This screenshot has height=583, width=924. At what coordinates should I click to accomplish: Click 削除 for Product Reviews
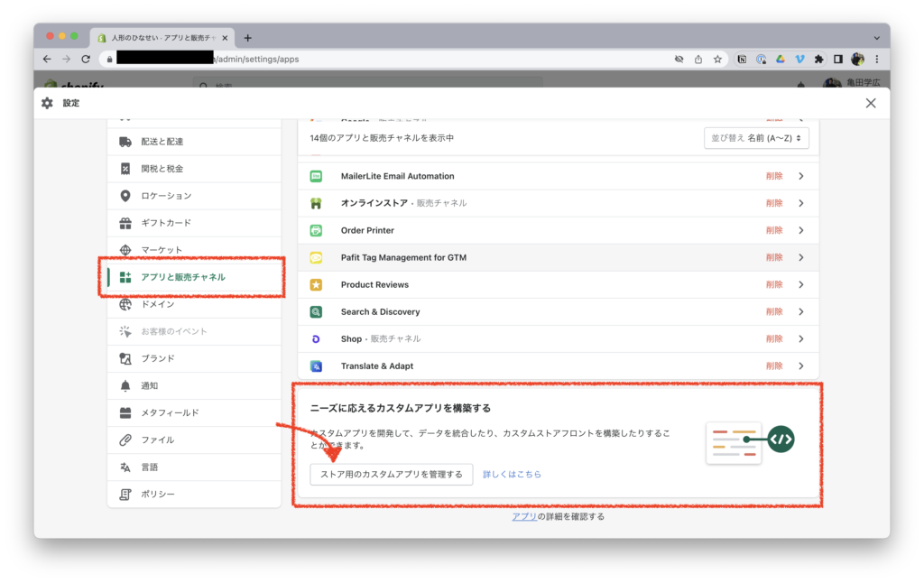coord(774,284)
